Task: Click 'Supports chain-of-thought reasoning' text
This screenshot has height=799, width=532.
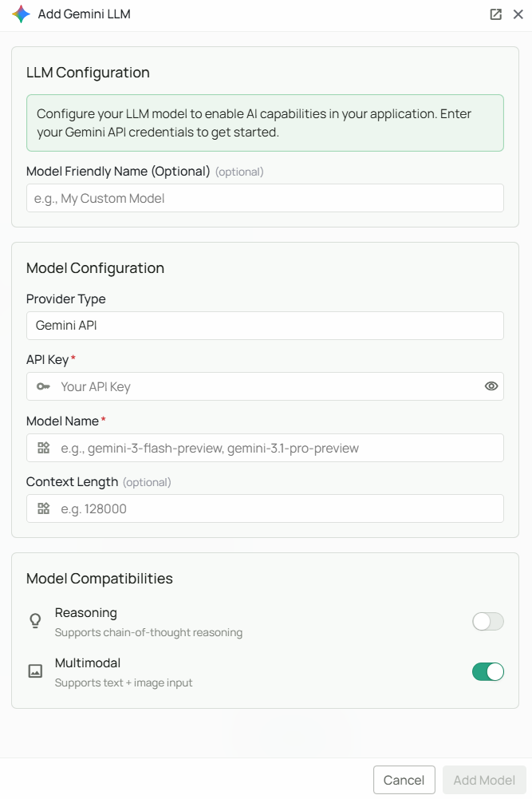Action: click(x=148, y=632)
